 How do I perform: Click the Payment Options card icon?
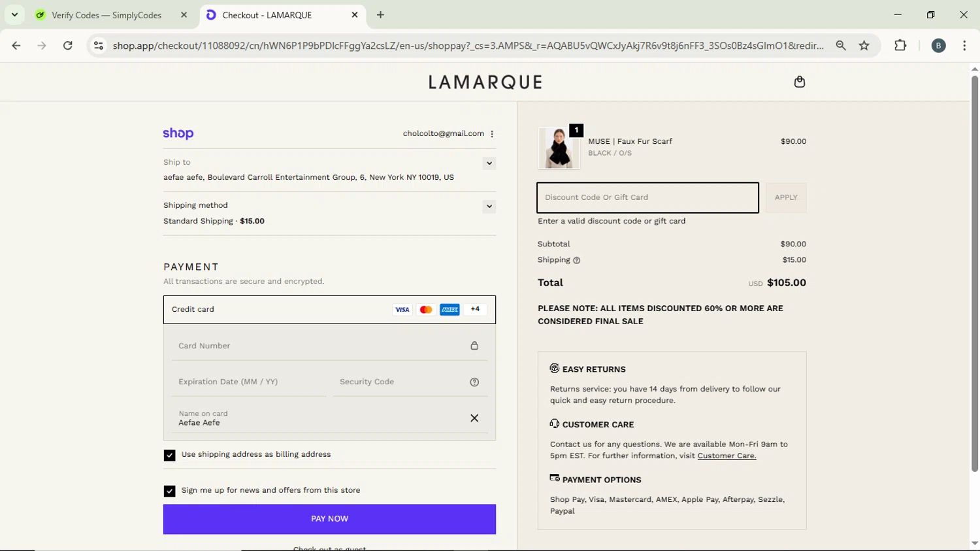[x=555, y=478]
